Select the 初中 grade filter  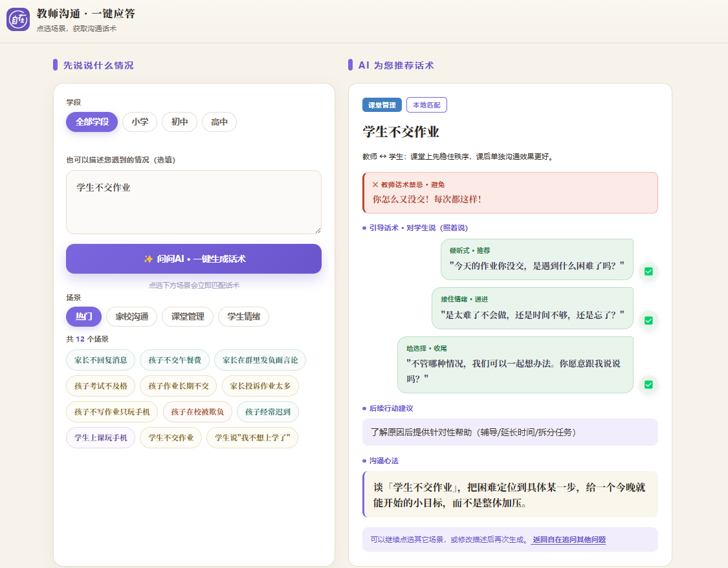(180, 122)
